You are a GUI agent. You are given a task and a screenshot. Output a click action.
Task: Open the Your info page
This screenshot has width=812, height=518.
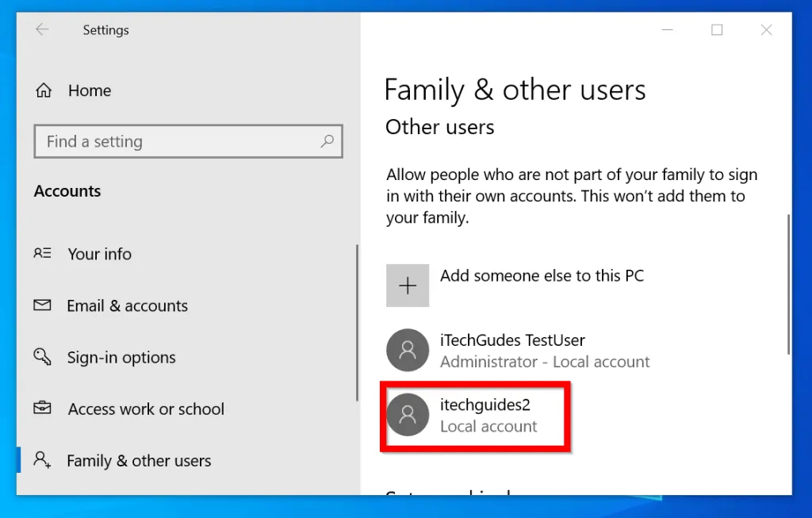(x=100, y=254)
